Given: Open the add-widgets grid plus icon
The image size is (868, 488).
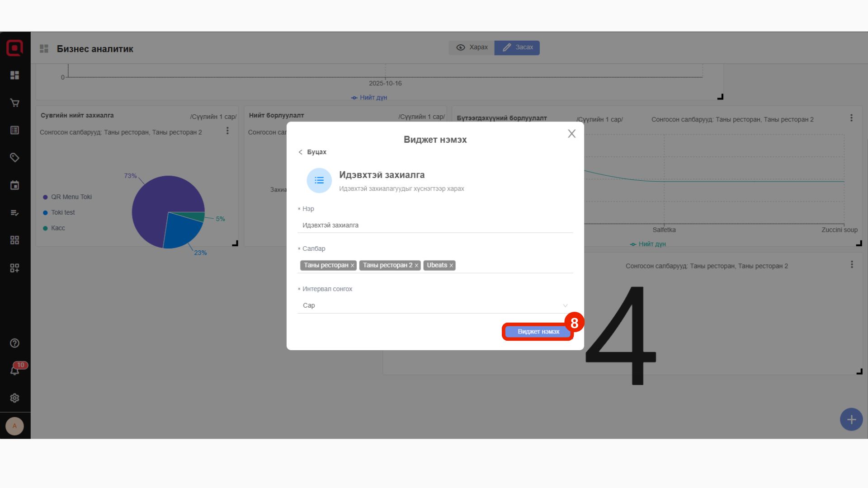Looking at the screenshot, I should pyautogui.click(x=14, y=268).
